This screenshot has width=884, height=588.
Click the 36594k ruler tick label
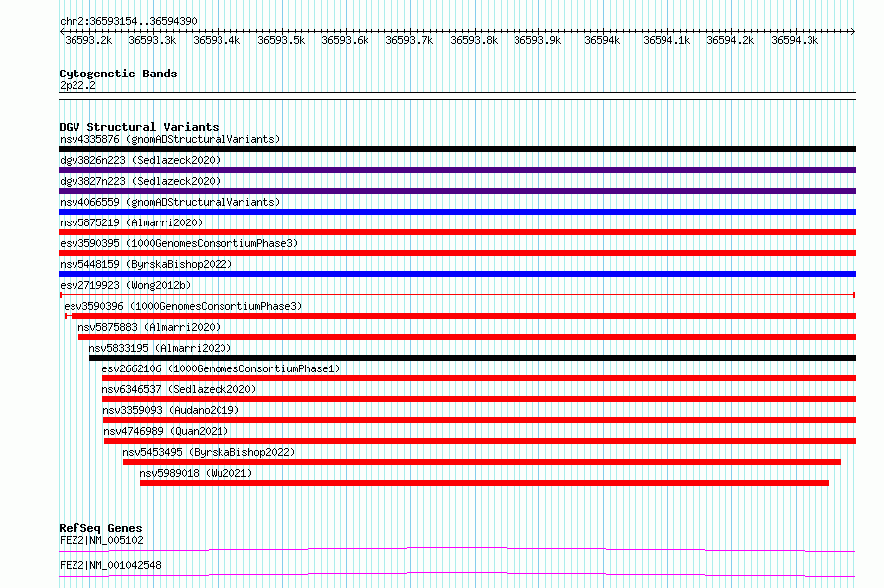(x=602, y=40)
